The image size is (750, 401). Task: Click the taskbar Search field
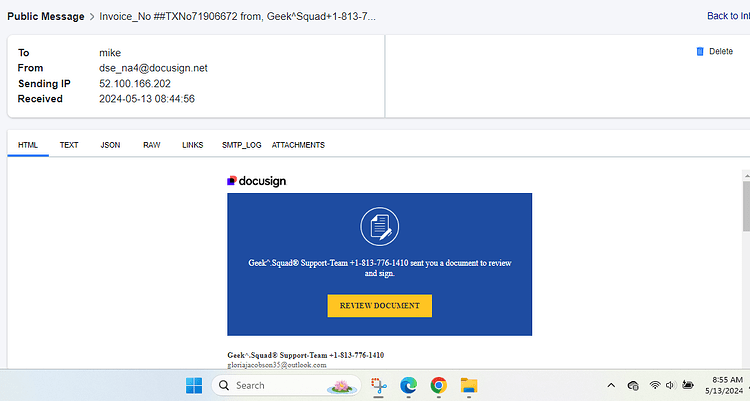[x=287, y=385]
